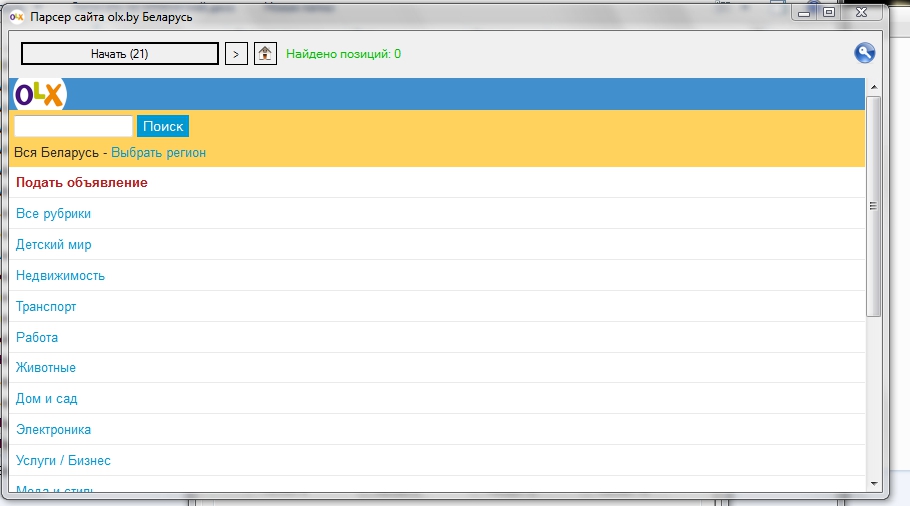This screenshot has height=506, width=910.
Task: Open the Работа category
Action: (x=37, y=337)
